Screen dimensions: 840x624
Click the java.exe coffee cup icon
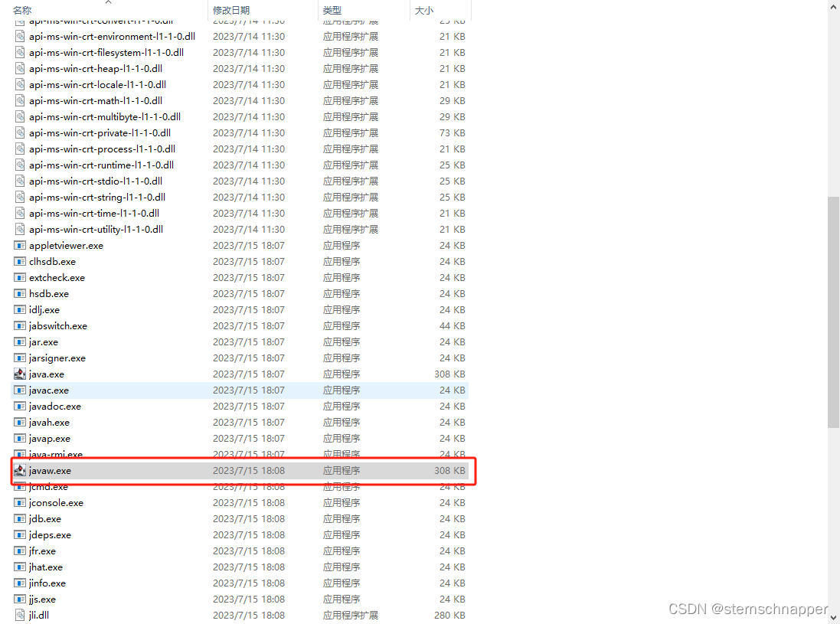point(18,374)
